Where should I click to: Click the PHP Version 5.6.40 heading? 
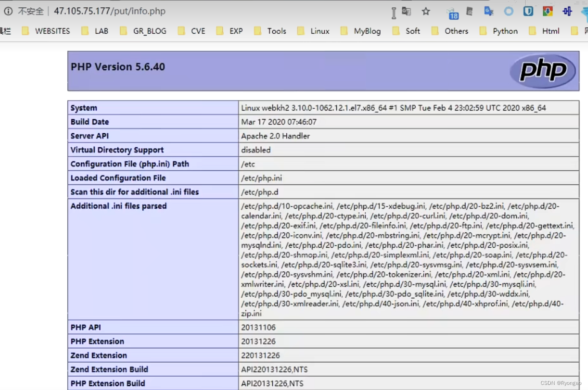point(118,67)
